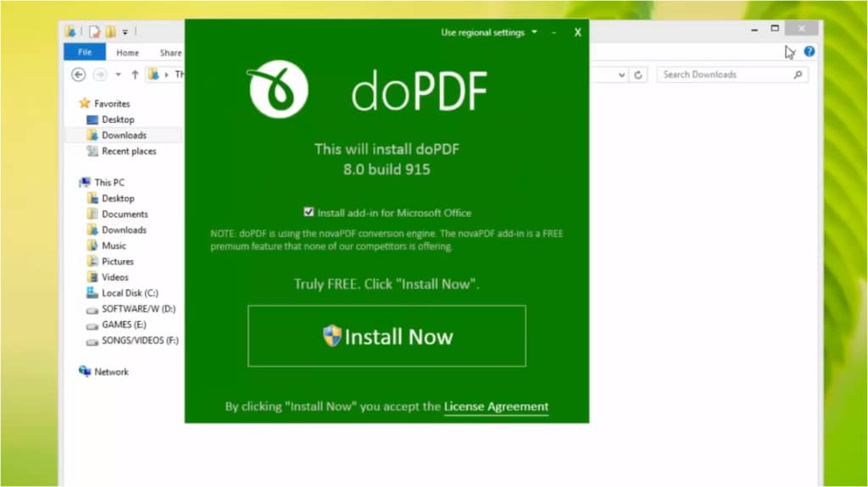Viewport: 868px width, 487px height.
Task: Click the address bar folder icon
Action: pos(154,75)
